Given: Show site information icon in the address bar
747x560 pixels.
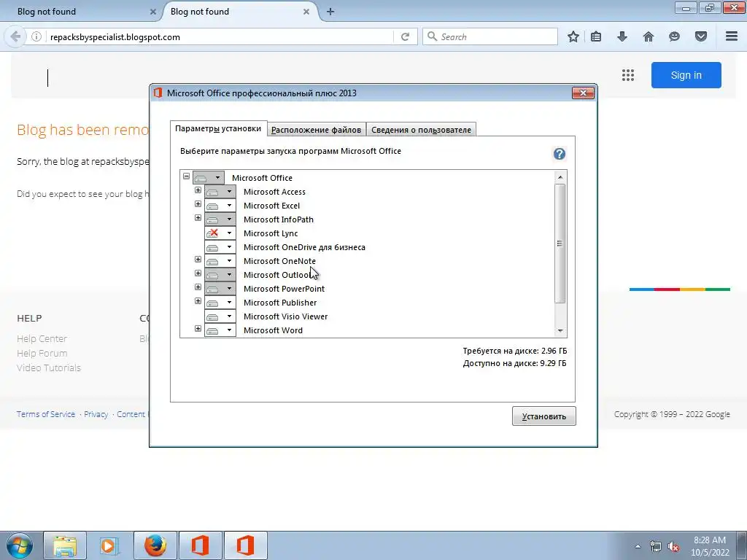Looking at the screenshot, I should [36, 36].
